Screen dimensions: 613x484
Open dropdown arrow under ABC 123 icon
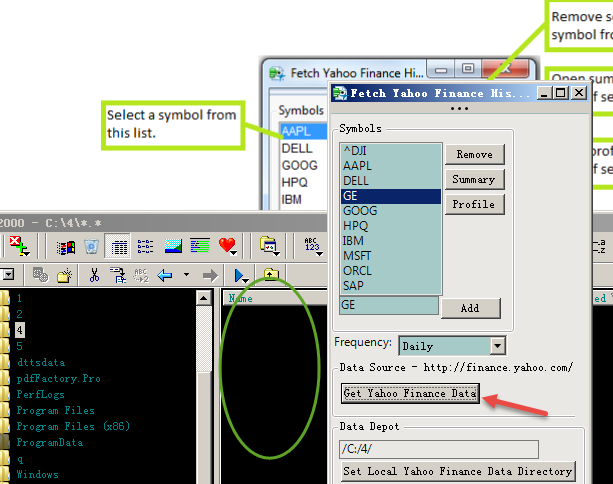click(x=319, y=254)
